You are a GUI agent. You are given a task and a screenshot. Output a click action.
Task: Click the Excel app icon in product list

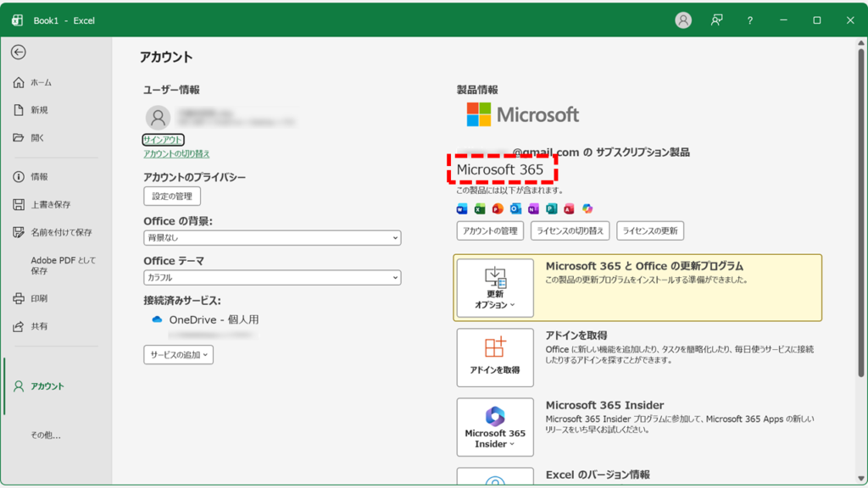pyautogui.click(x=480, y=208)
